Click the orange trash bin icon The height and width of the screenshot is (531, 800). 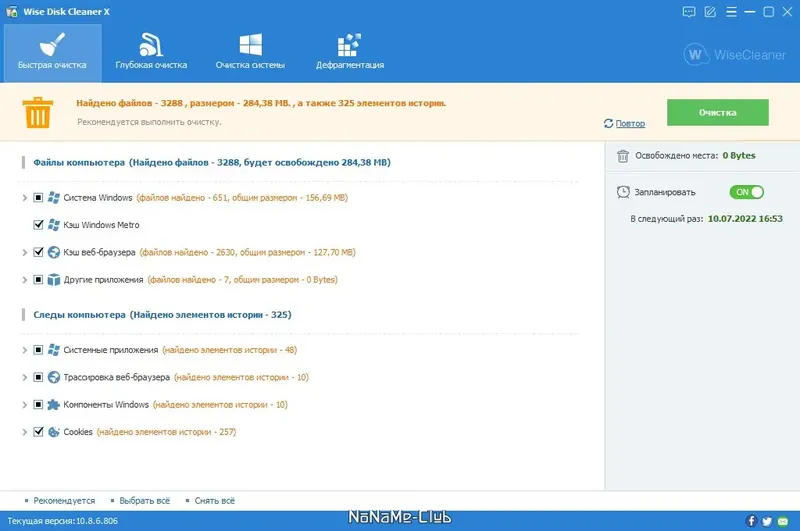click(x=38, y=112)
